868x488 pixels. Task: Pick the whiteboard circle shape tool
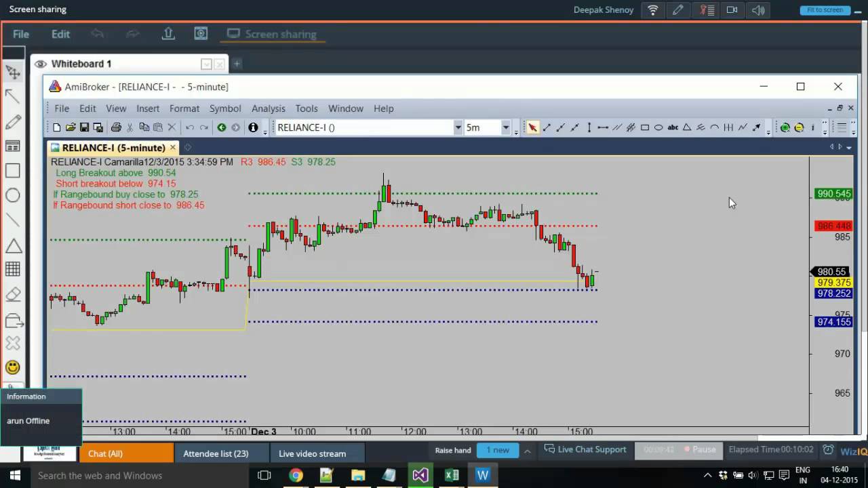tap(13, 195)
